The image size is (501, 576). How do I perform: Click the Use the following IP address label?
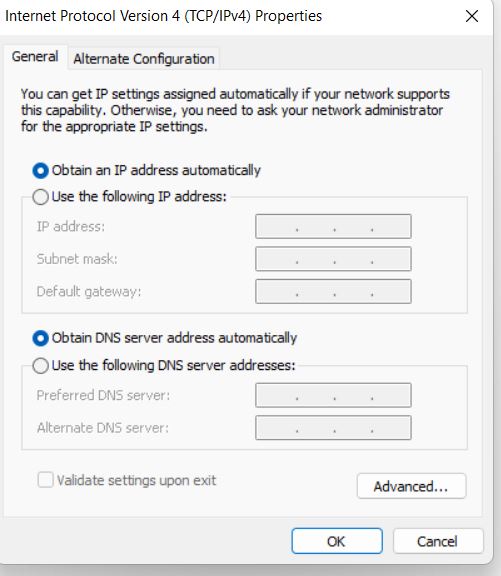click(x=139, y=197)
